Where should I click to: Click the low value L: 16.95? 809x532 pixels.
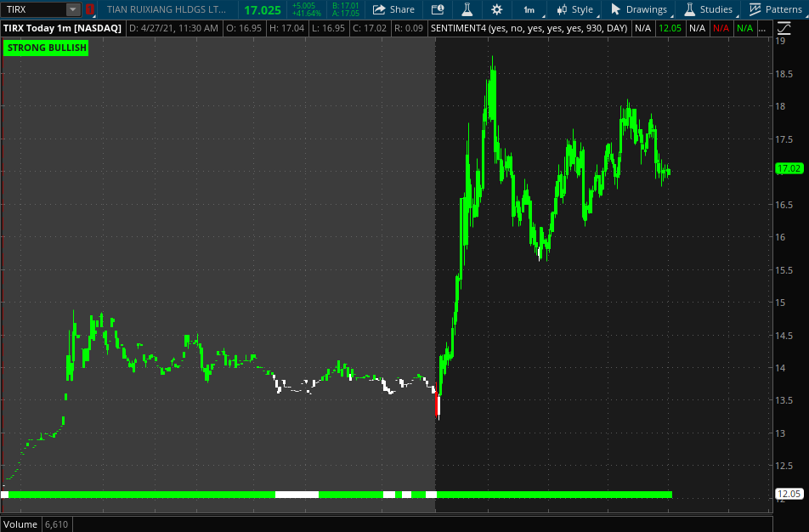328,28
